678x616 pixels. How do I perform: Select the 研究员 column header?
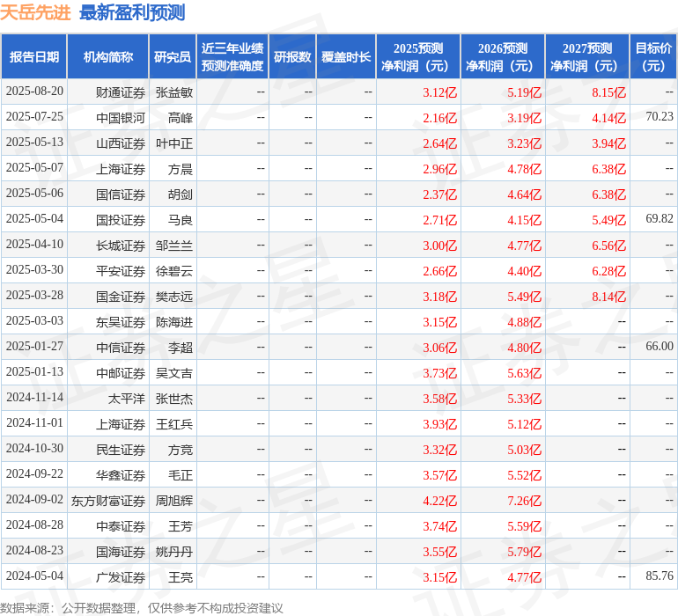click(173, 56)
